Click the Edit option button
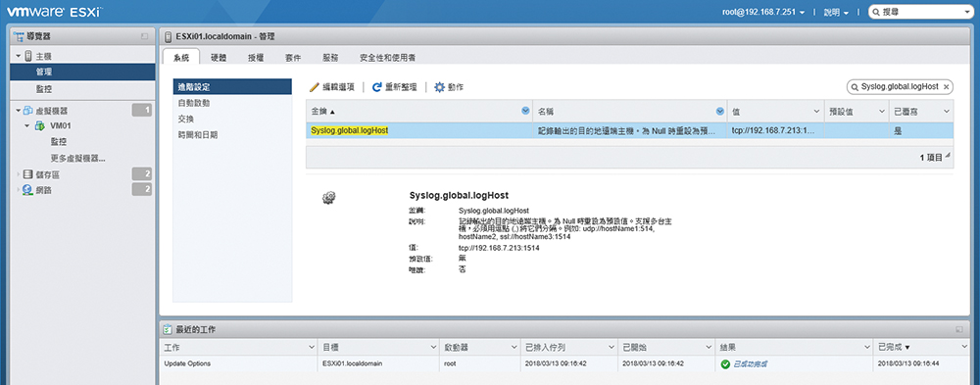 [x=332, y=87]
